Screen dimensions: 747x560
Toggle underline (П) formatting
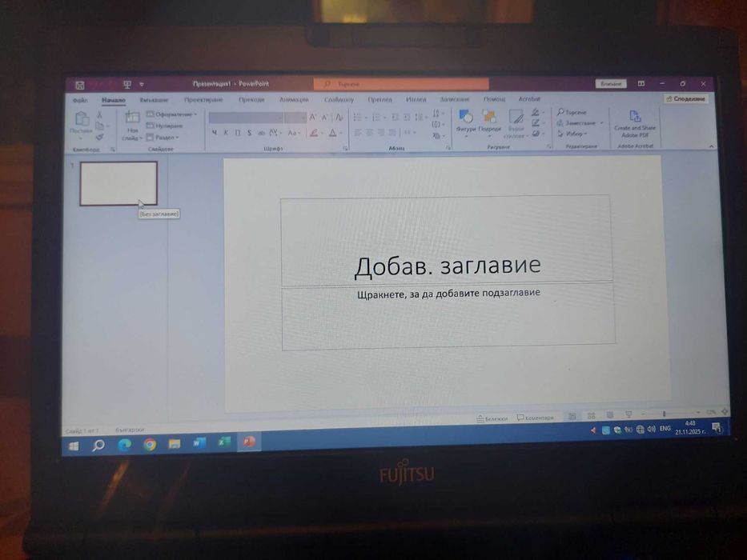[x=238, y=133]
